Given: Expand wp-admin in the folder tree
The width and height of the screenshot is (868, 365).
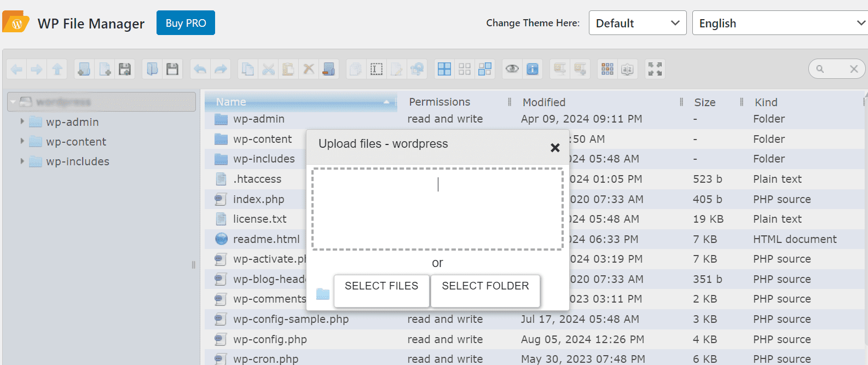Looking at the screenshot, I should [x=22, y=121].
